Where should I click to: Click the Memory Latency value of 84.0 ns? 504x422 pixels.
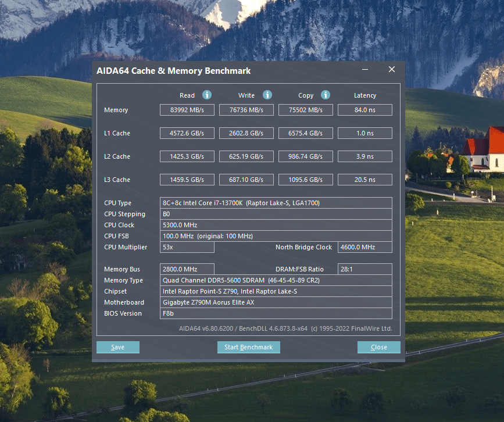(x=364, y=110)
